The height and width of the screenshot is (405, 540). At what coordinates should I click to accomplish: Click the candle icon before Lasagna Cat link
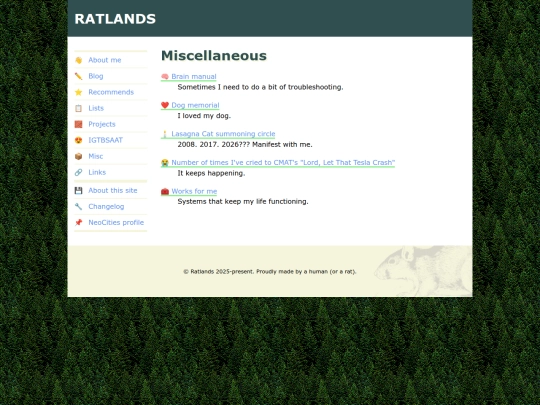(x=165, y=134)
